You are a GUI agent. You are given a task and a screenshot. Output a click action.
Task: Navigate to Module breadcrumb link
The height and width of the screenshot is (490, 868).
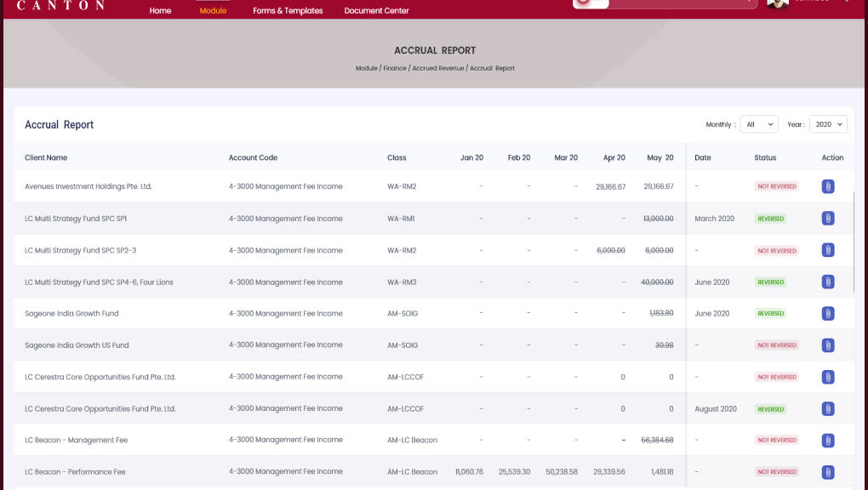366,68
